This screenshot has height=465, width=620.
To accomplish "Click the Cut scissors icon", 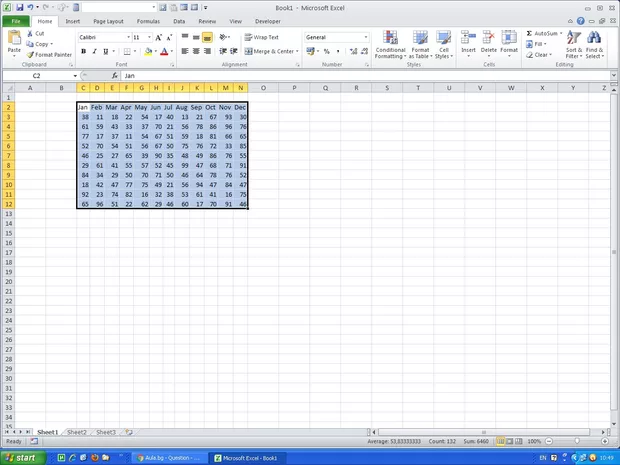I will pos(30,34).
